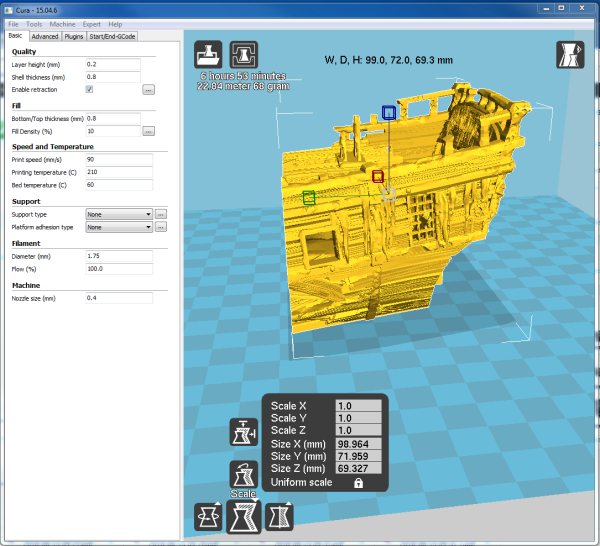This screenshot has height=546, width=600.
Task: Click the Size Y (mm) field
Action: [359, 456]
